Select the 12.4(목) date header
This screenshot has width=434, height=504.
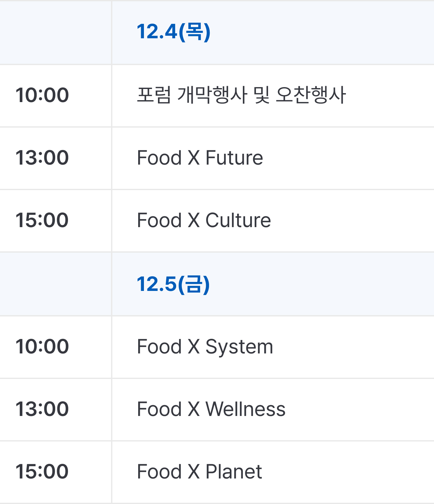(x=174, y=32)
